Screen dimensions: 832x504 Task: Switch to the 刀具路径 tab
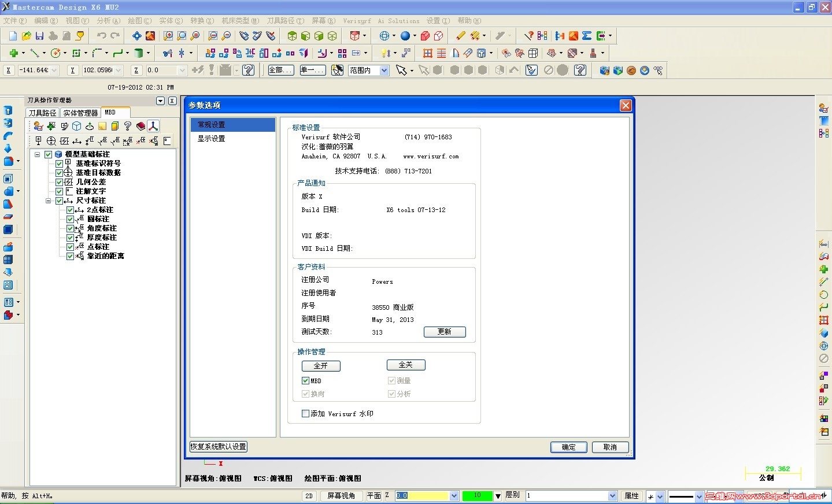(43, 113)
